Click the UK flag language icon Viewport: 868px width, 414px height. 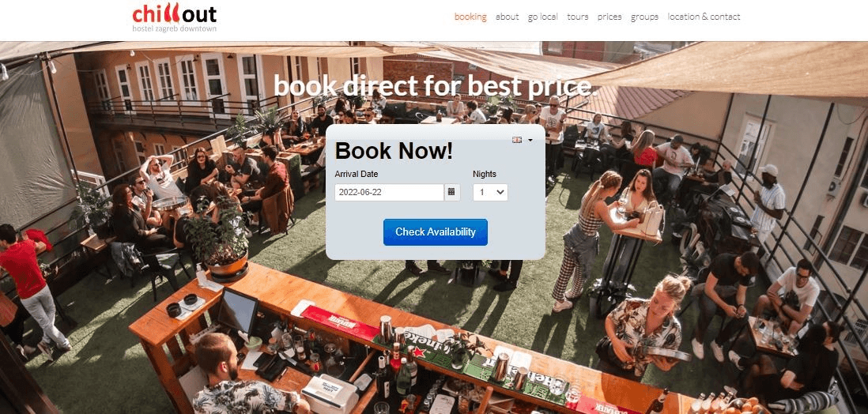(517, 140)
